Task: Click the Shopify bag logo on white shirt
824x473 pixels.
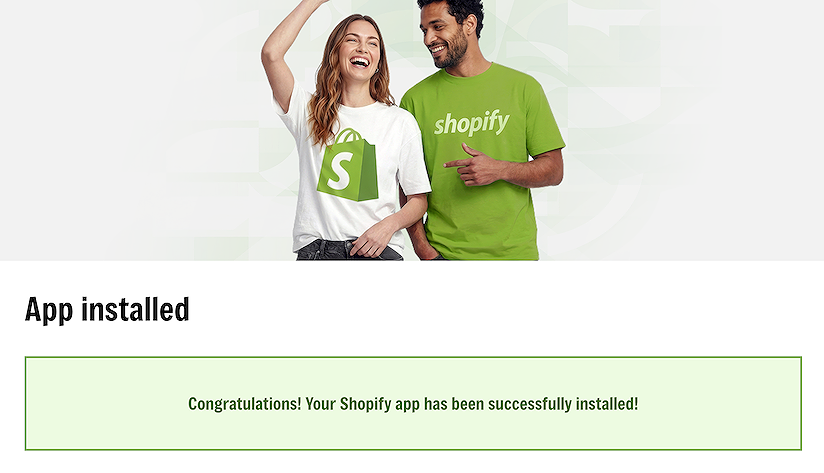Action: coord(347,165)
